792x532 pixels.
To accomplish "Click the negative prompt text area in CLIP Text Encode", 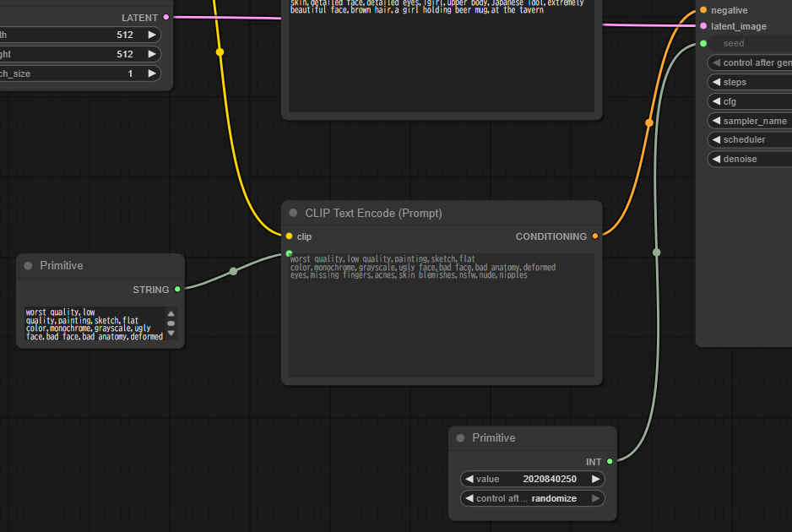I will (442, 321).
